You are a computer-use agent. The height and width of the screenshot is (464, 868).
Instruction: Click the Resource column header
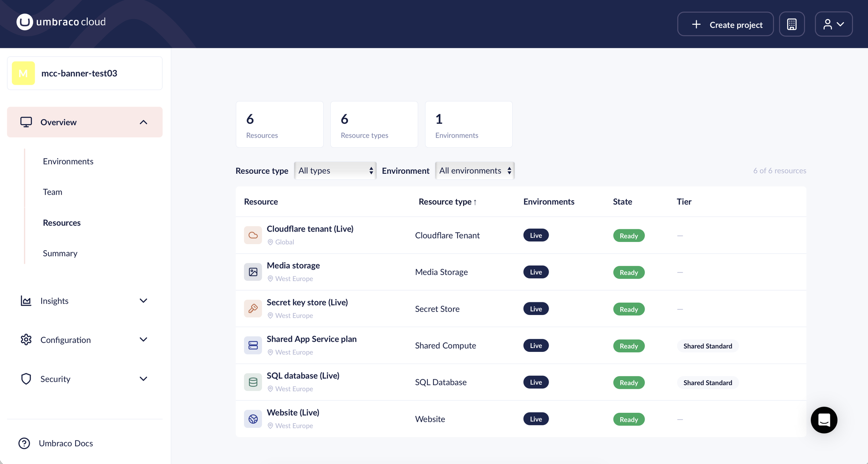(261, 202)
